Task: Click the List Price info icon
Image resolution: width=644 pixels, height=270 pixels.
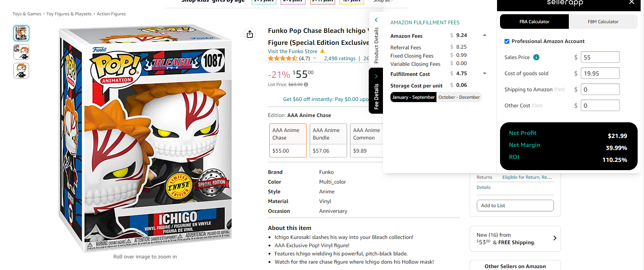Action: 306,85
